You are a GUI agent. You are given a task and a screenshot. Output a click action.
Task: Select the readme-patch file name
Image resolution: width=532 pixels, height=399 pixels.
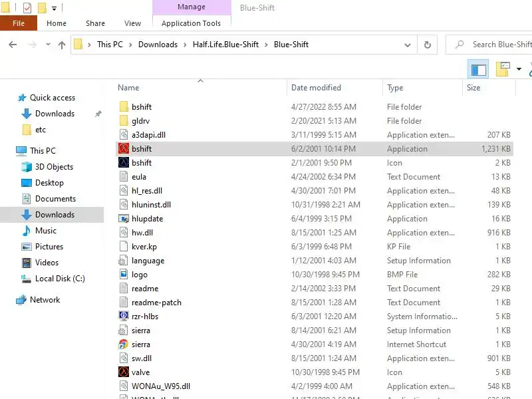click(x=156, y=303)
